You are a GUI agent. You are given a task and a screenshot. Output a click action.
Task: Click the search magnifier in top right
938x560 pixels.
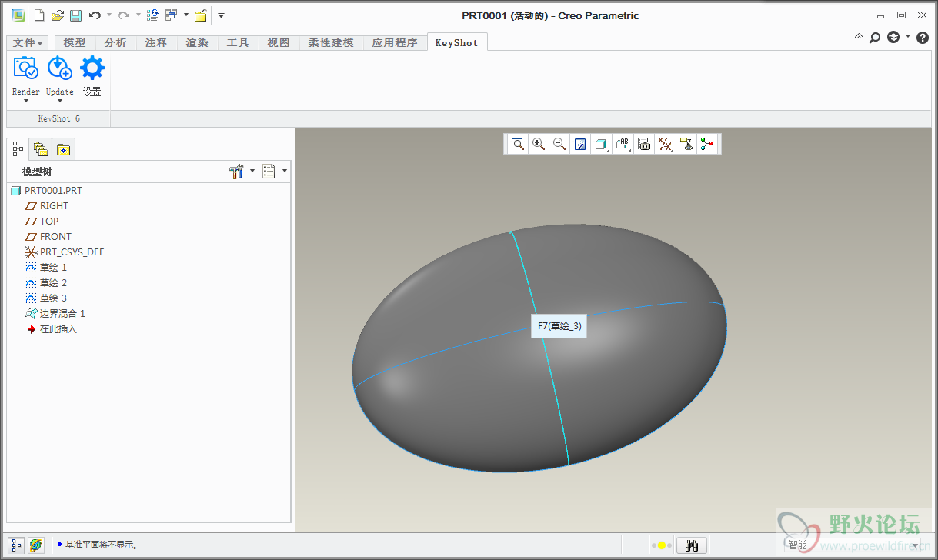point(875,37)
